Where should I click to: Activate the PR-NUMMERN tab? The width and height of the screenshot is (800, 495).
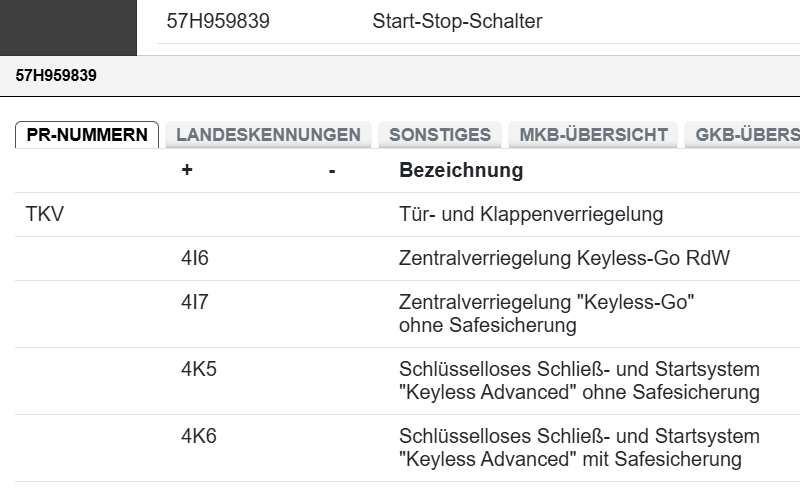pos(87,135)
